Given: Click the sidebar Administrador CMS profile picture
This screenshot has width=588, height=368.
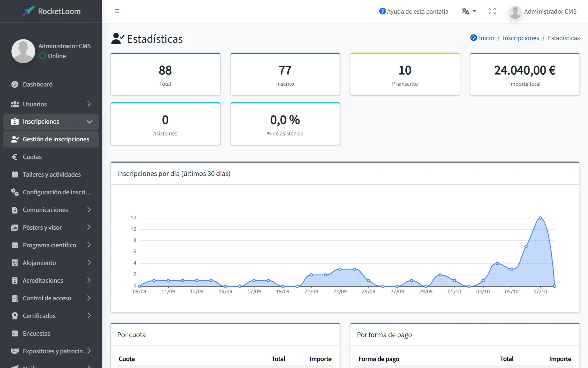Looking at the screenshot, I should click(23, 51).
